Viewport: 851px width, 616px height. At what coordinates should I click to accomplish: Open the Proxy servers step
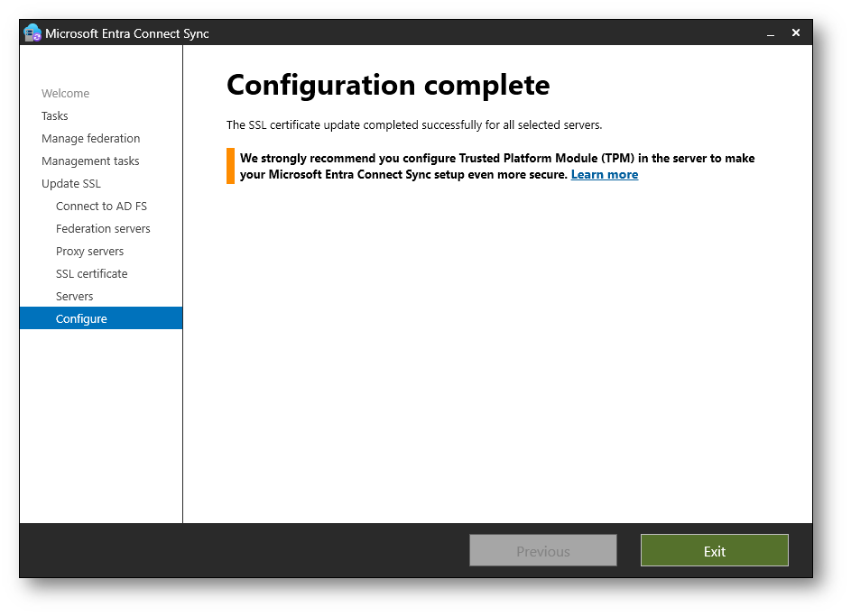(89, 252)
